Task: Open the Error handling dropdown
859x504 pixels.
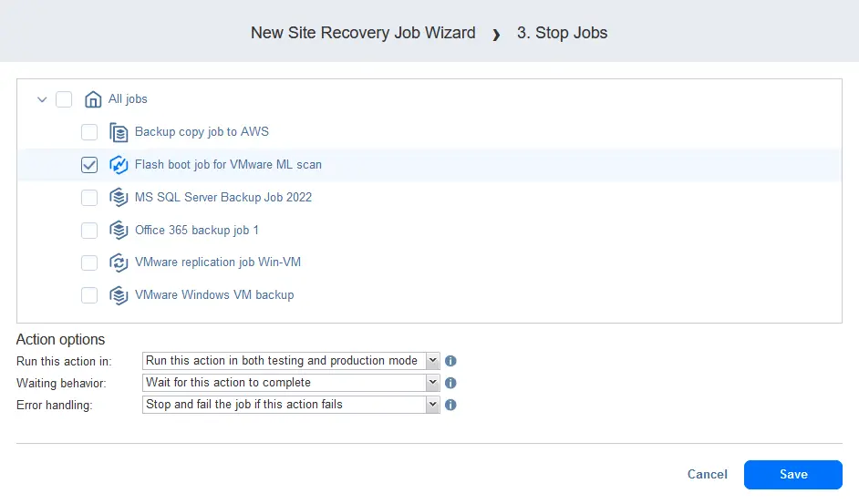Action: (291, 405)
